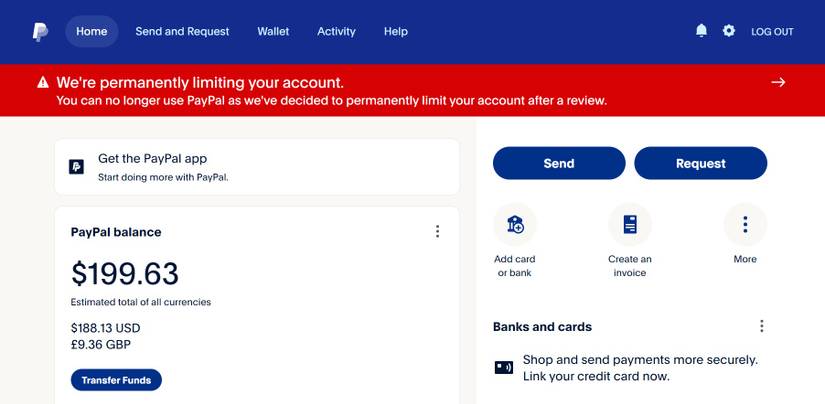Click the PayPal app promo icon

tap(77, 167)
